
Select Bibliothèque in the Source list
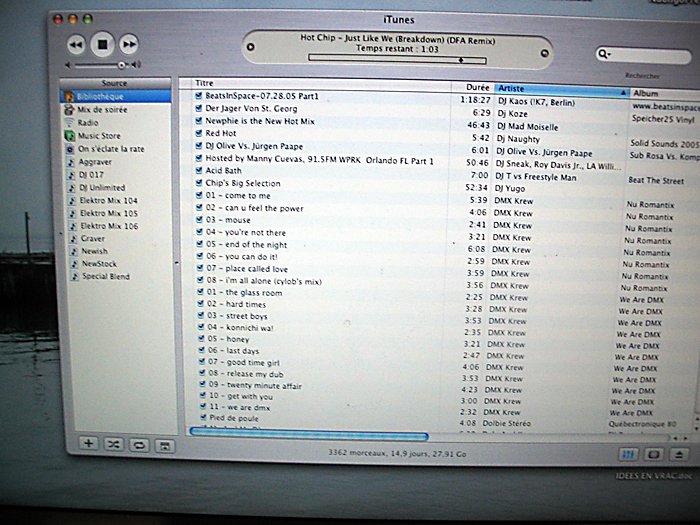point(116,96)
